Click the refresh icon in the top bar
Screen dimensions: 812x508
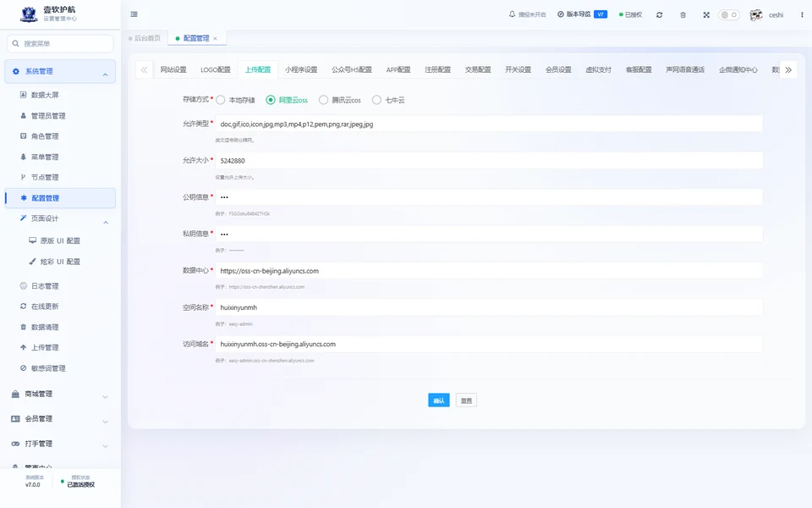pyautogui.click(x=659, y=15)
